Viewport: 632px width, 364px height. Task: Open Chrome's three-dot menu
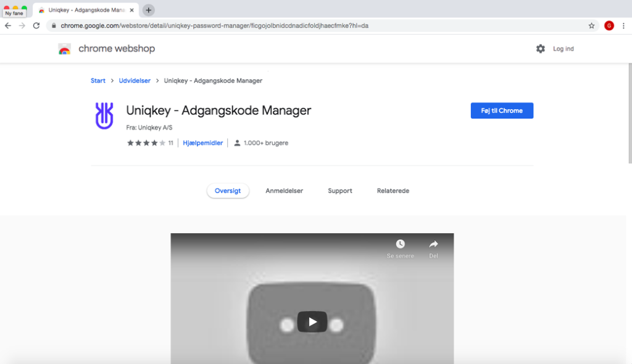click(623, 26)
